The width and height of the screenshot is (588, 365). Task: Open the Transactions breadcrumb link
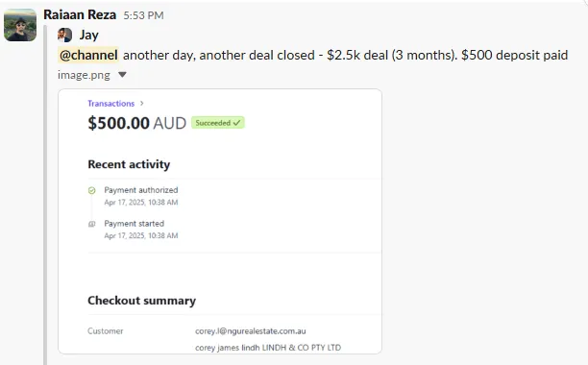(x=111, y=104)
